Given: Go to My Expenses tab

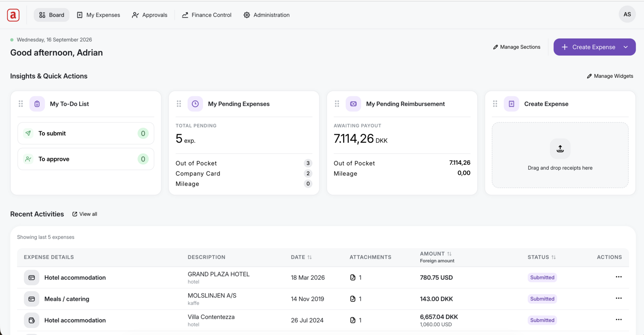Looking at the screenshot, I should 99,15.
